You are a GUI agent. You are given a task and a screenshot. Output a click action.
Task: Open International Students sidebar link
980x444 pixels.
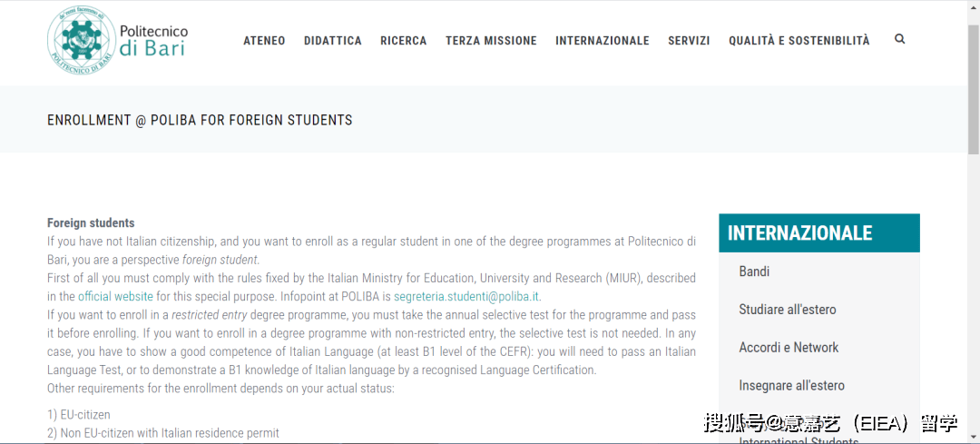tap(799, 440)
